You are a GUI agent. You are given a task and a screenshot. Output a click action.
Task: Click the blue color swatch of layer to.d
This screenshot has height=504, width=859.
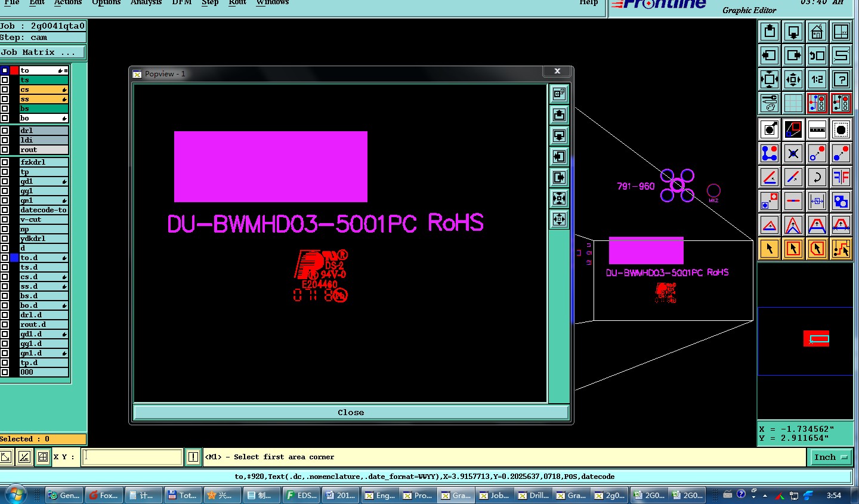pyautogui.click(x=14, y=258)
